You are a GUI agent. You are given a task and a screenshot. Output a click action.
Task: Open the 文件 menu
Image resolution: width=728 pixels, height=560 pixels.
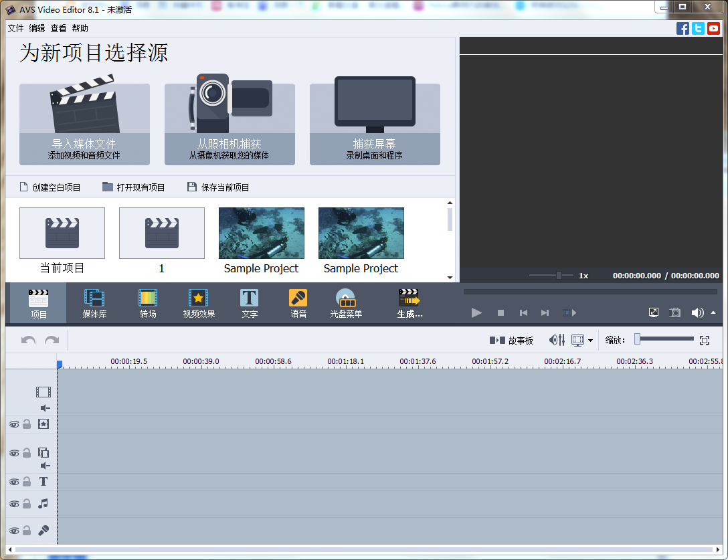[x=16, y=28]
